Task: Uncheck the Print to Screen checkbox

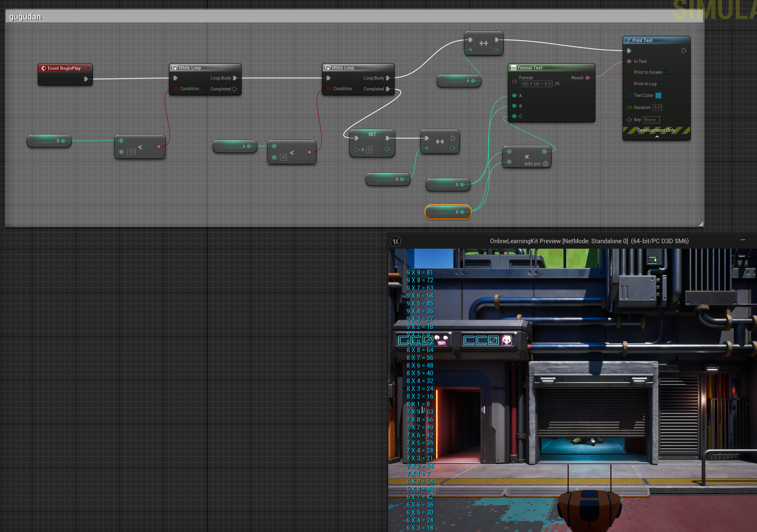Action: 667,73
